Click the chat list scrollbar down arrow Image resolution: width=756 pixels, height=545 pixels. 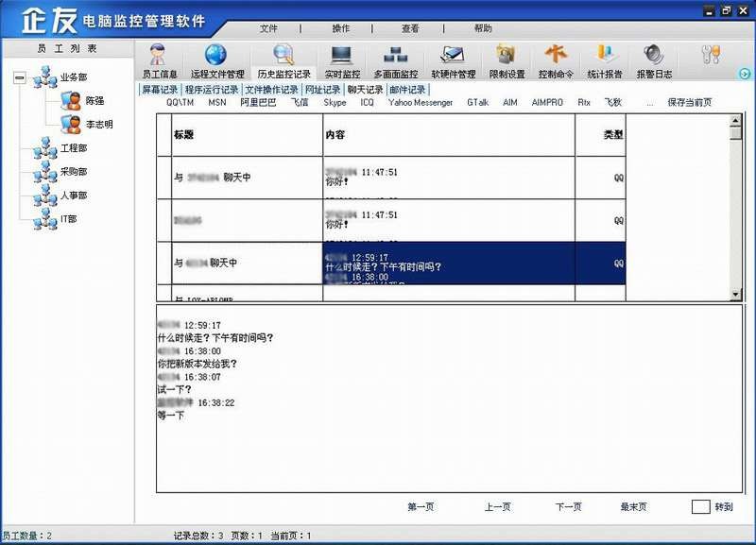[736, 295]
